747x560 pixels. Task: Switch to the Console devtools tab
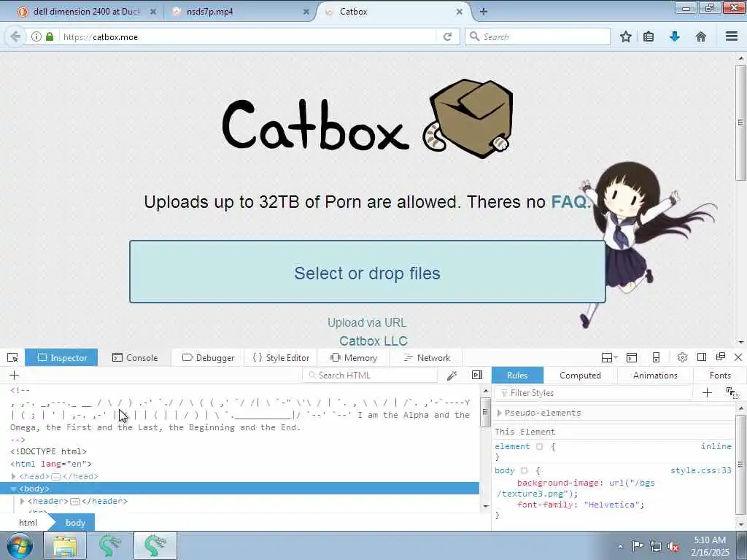(x=135, y=357)
